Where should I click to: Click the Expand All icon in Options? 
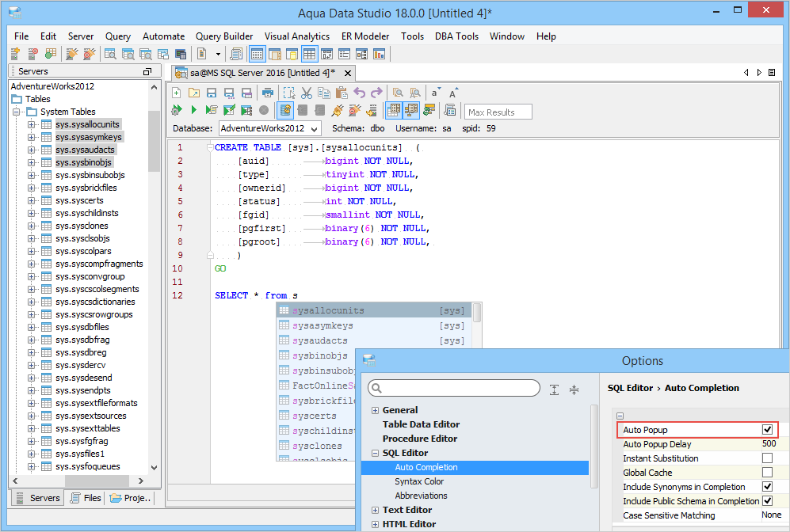[554, 389]
